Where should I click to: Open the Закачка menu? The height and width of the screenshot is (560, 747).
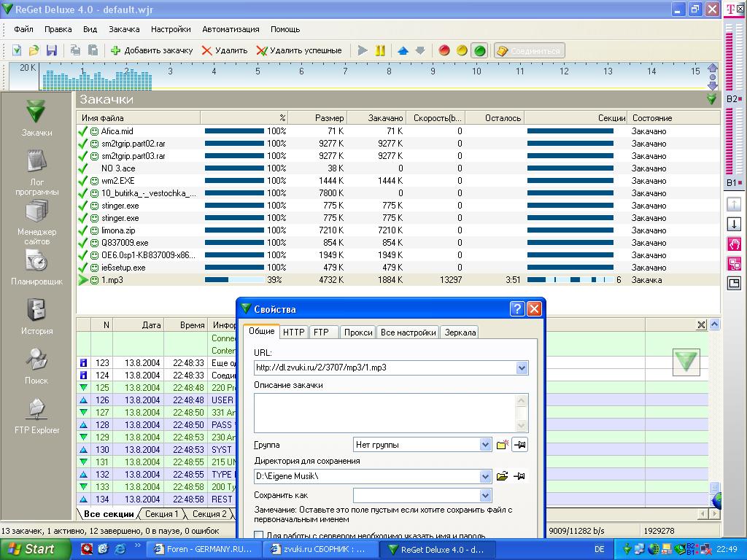click(124, 29)
